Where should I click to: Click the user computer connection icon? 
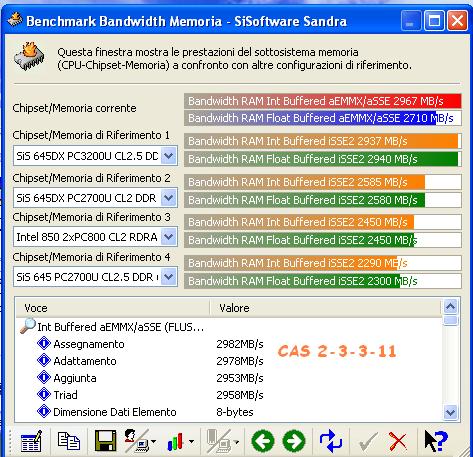tap(136, 441)
